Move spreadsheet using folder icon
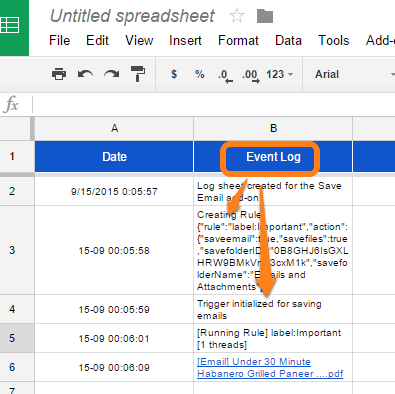Screen dimensions: 395x394 [265, 16]
